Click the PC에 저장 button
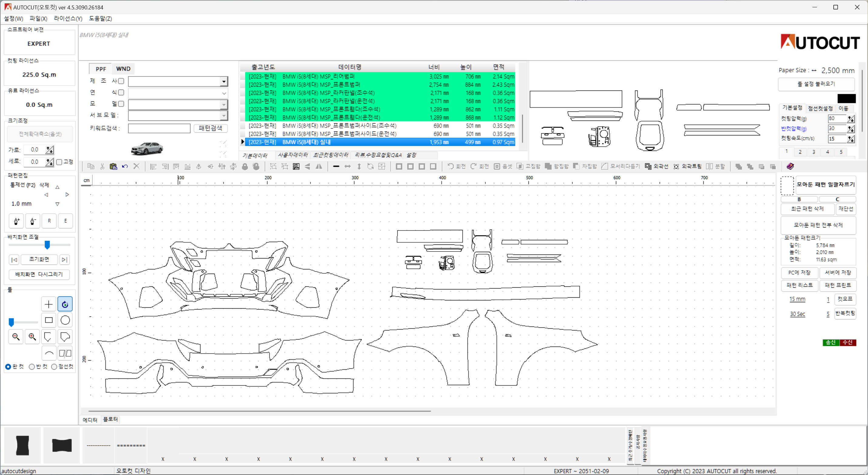The width and height of the screenshot is (868, 475). tap(799, 272)
